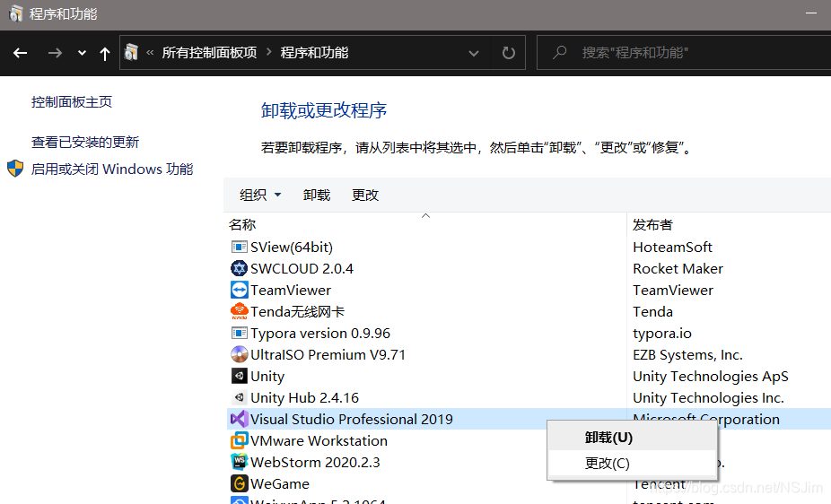Image resolution: width=831 pixels, height=504 pixels.
Task: Refresh the 程序和功能 list
Action: tap(508, 52)
